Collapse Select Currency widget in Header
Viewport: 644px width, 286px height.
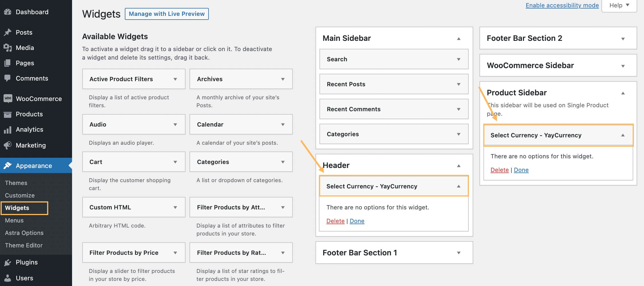459,186
